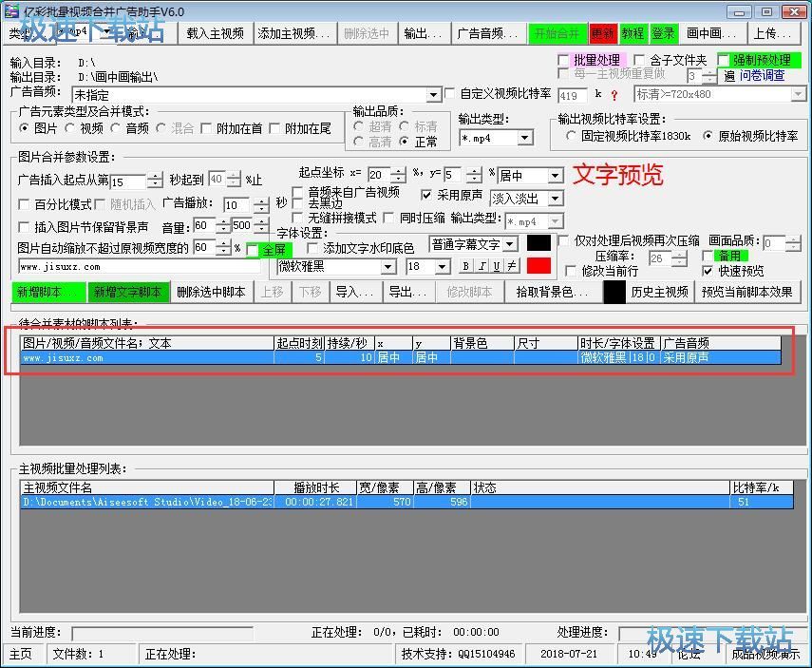Click 历史主视频 button
The height and width of the screenshot is (668, 812).
(x=659, y=292)
